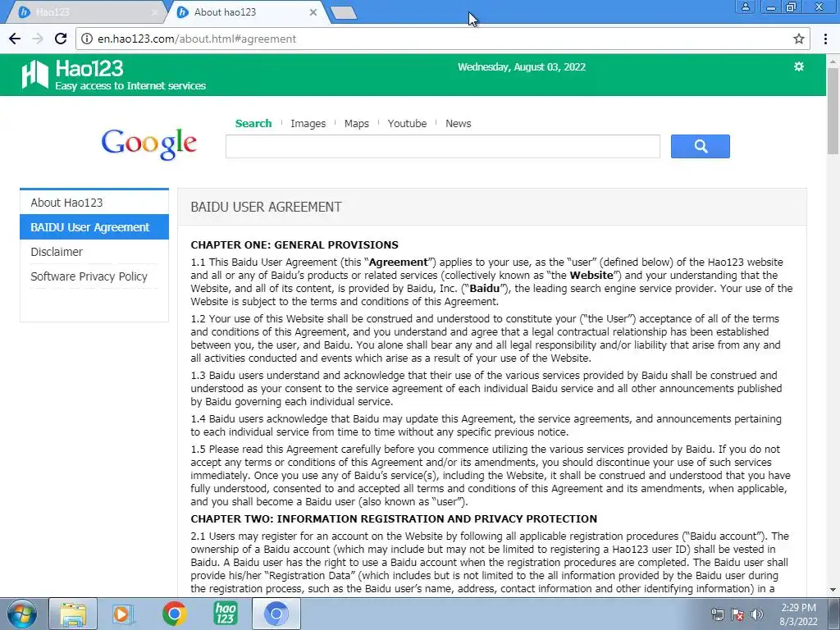Click CHAPTER ONE: GENERAL PROVISIONS heading
The width and height of the screenshot is (840, 630).
click(x=294, y=244)
